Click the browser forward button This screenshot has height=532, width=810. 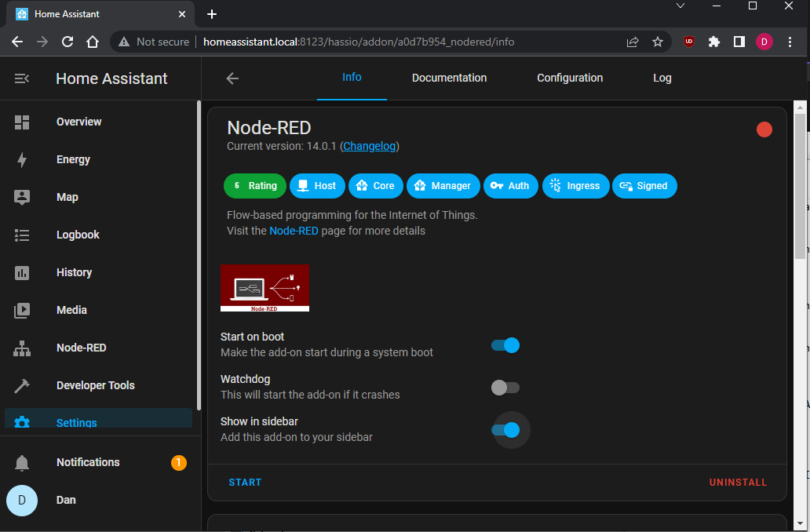click(42, 42)
